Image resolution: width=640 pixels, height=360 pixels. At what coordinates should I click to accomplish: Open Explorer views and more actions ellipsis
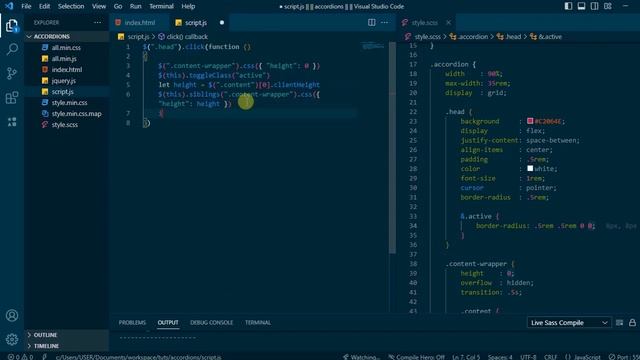point(97,22)
